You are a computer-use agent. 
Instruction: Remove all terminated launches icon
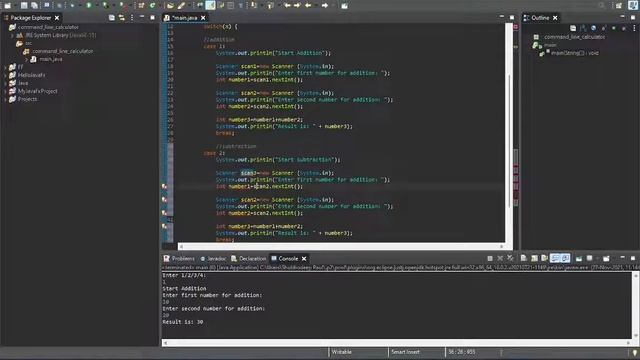(x=510, y=258)
